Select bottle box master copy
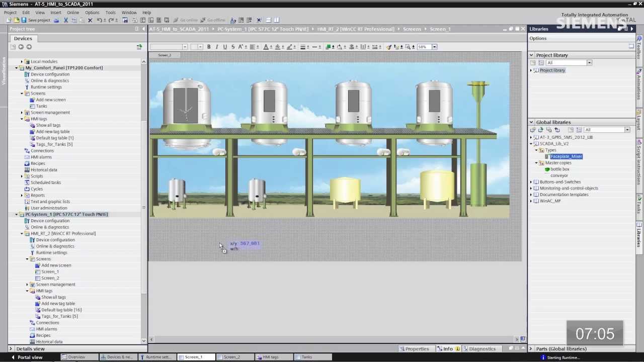Image resolution: width=644 pixels, height=362 pixels. tap(559, 169)
